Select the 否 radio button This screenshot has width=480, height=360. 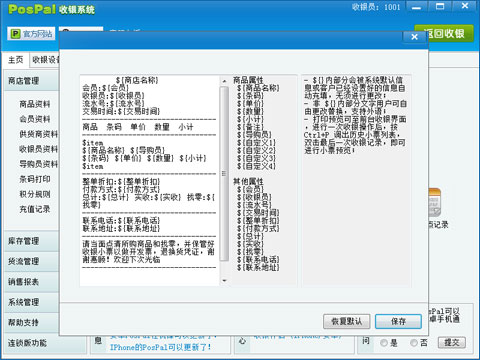[414, 343]
